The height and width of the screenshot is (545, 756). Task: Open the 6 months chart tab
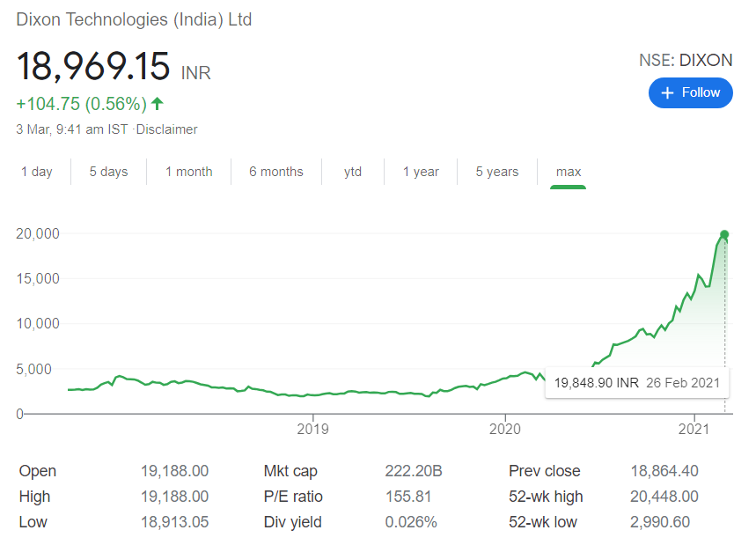point(276,172)
